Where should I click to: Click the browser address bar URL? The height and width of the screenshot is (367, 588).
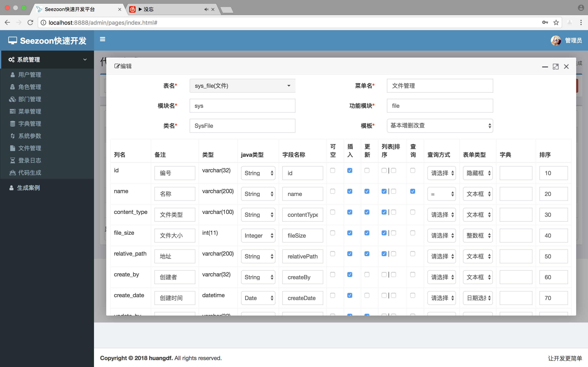(x=103, y=23)
